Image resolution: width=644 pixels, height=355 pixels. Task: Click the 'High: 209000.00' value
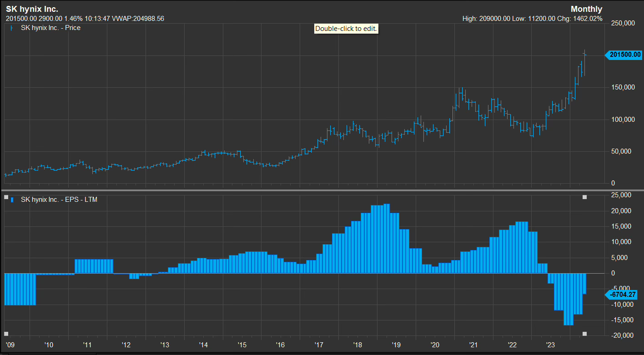pos(487,19)
